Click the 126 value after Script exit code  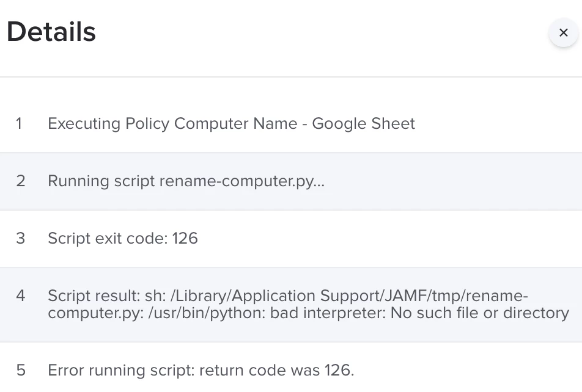coord(185,238)
